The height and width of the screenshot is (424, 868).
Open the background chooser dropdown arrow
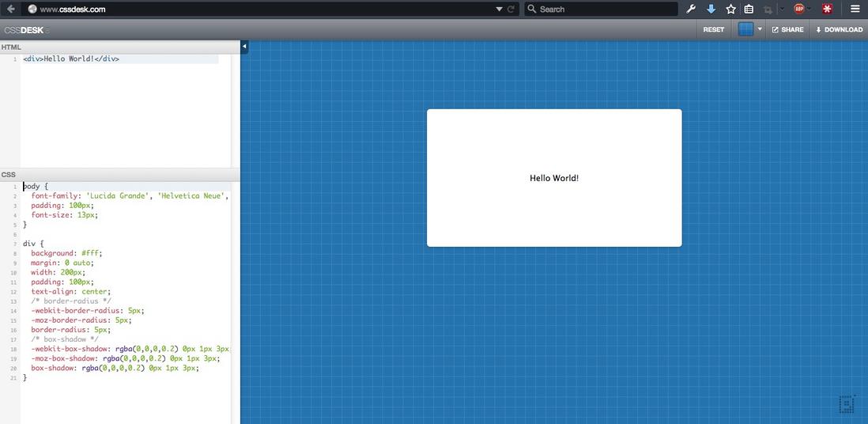tap(760, 28)
